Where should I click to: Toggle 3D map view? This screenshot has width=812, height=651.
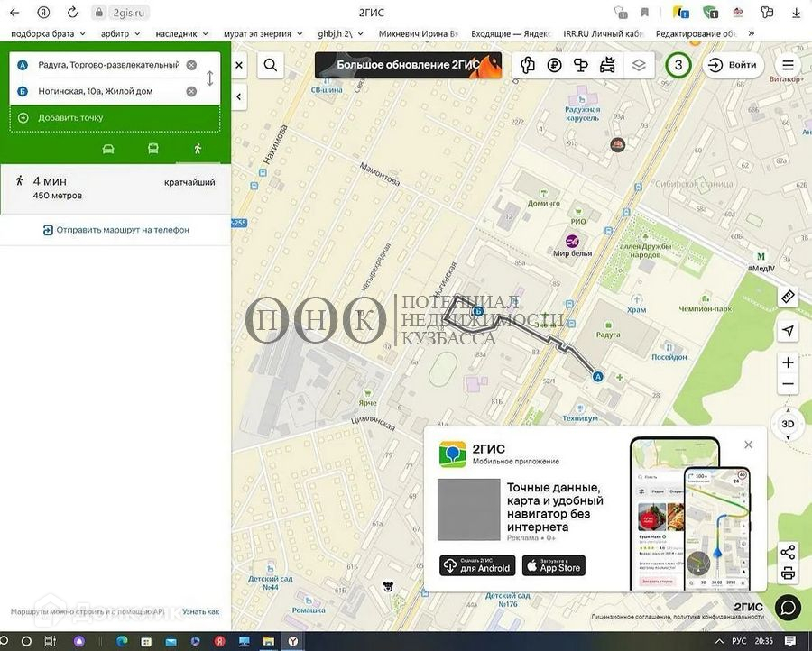[x=788, y=424]
